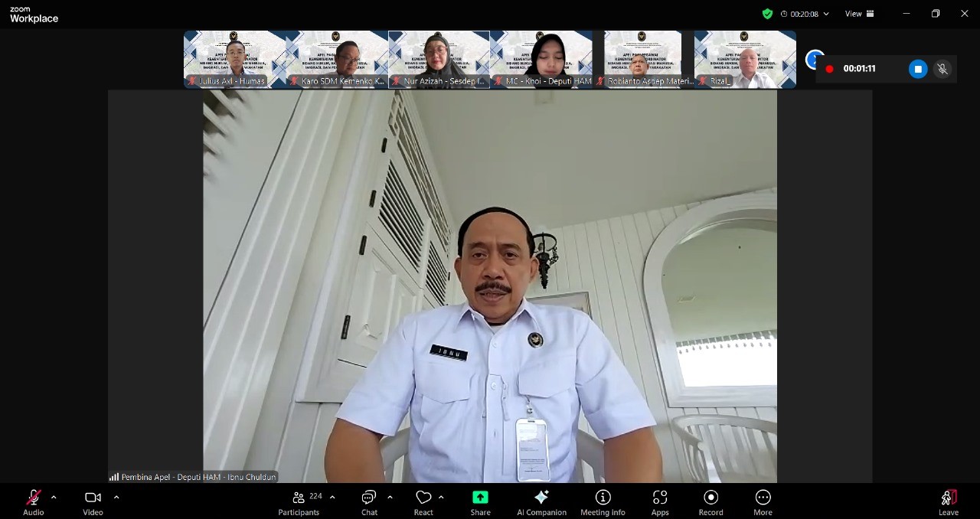Expand the video options arrow

coord(116,498)
